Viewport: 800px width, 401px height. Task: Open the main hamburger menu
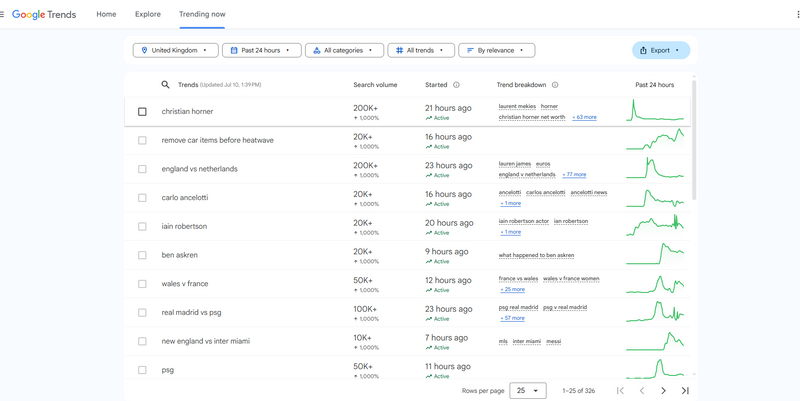tap(2, 14)
